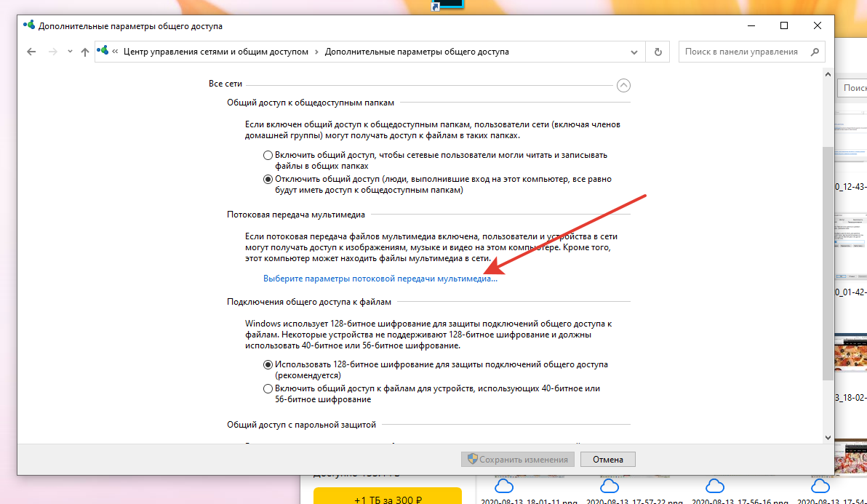The image size is (867, 504).
Task: Select 'Включить общий доступ' for public folders
Action: point(268,156)
